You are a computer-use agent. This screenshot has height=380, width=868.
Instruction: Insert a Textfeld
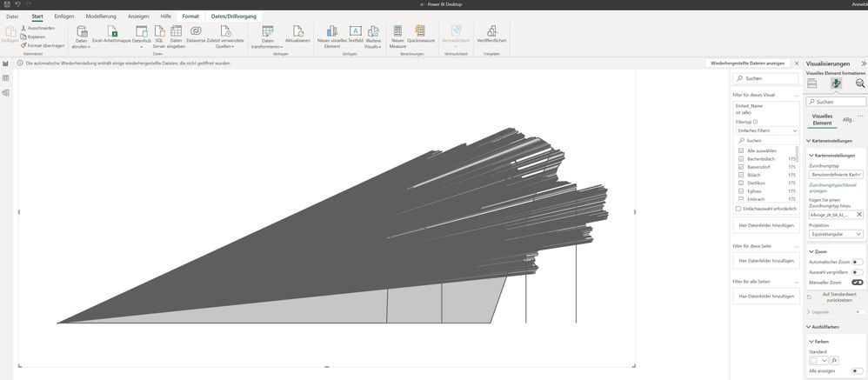click(x=356, y=34)
